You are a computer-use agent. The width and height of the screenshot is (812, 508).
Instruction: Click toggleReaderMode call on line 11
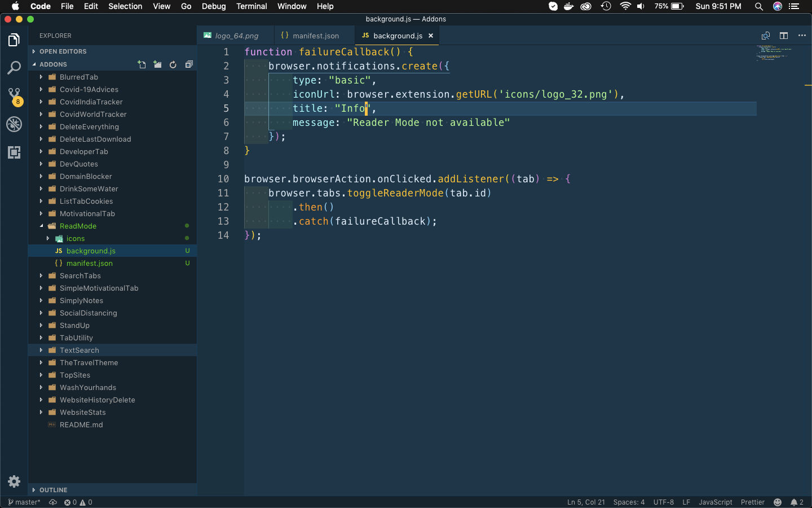coord(395,193)
